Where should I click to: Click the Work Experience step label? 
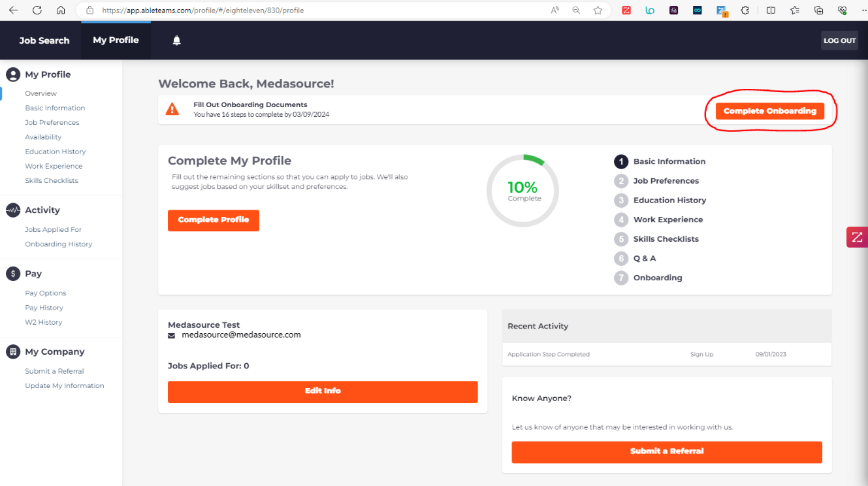668,219
